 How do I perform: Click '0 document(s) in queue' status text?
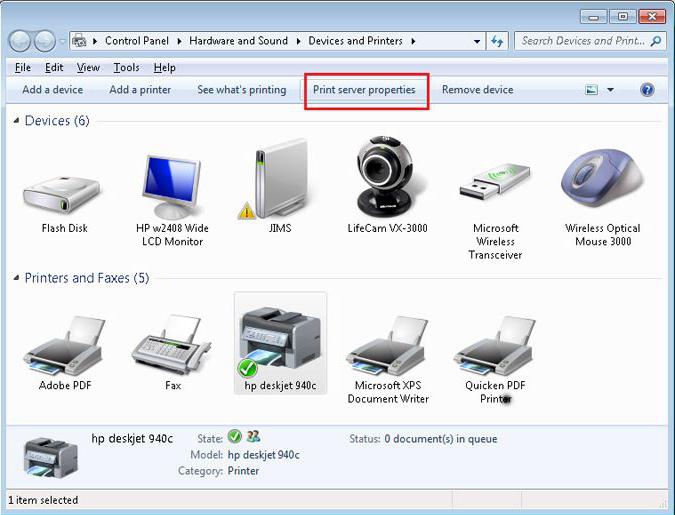pyautogui.click(x=441, y=439)
